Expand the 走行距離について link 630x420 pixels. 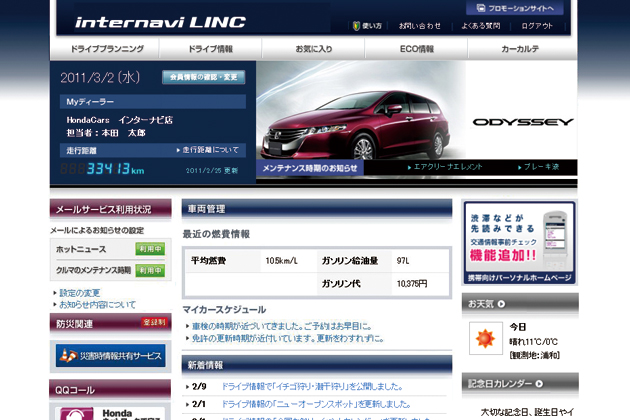pyautogui.click(x=208, y=150)
